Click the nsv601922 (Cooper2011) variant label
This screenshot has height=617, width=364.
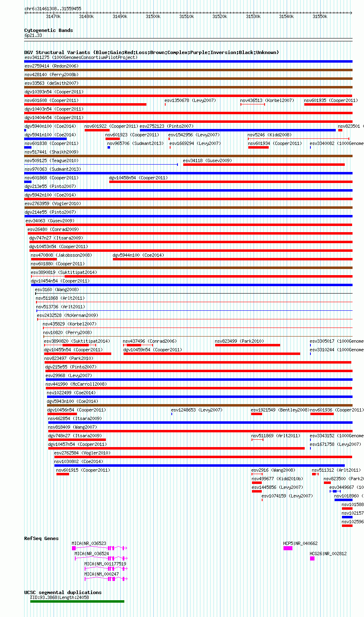[x=112, y=126]
